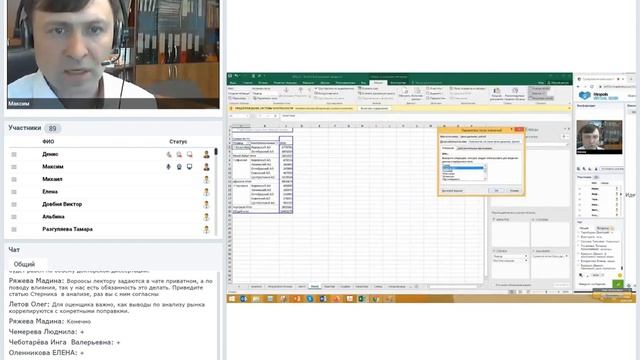Open the Общий chat tab
Viewport: 640px width, 360px height.
(24, 264)
